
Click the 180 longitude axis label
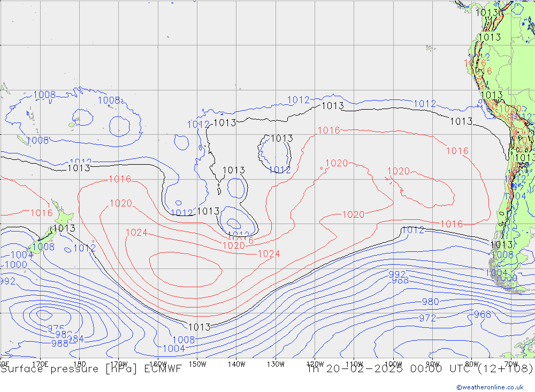pos(80,364)
